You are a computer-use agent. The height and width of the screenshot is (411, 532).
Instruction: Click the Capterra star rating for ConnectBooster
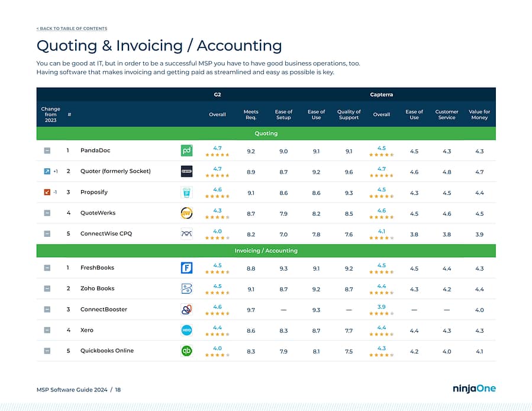point(381,313)
